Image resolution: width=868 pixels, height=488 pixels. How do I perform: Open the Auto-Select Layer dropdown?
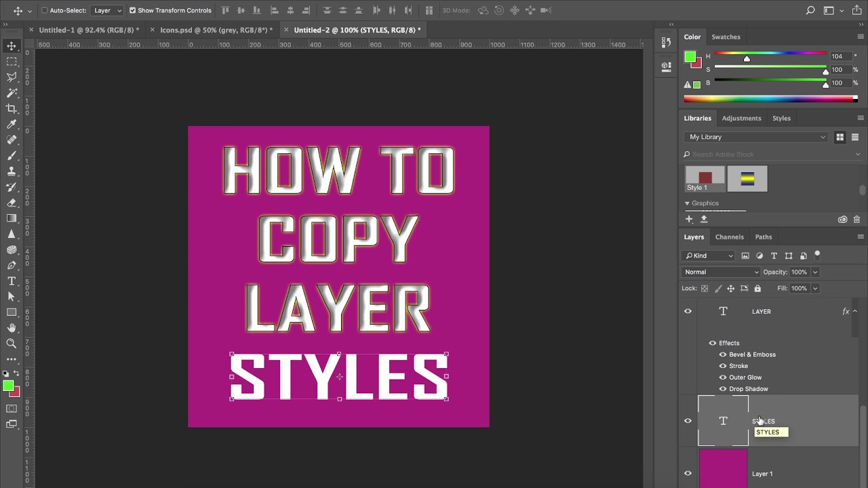[107, 10]
